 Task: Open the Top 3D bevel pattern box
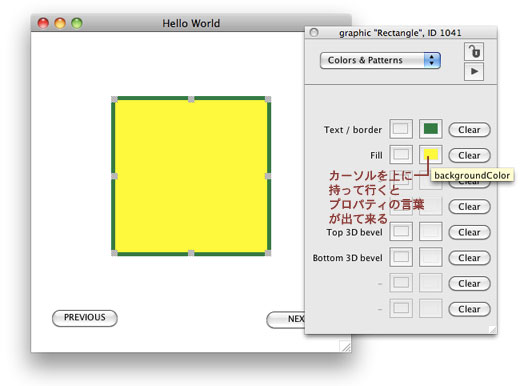(x=401, y=232)
